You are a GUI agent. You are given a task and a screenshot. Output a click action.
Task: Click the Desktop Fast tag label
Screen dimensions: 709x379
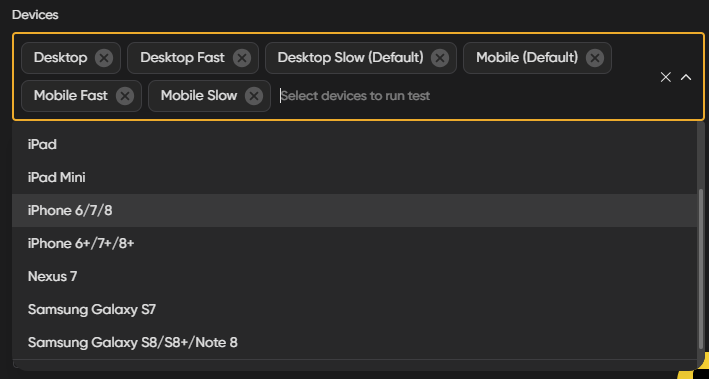pos(182,58)
